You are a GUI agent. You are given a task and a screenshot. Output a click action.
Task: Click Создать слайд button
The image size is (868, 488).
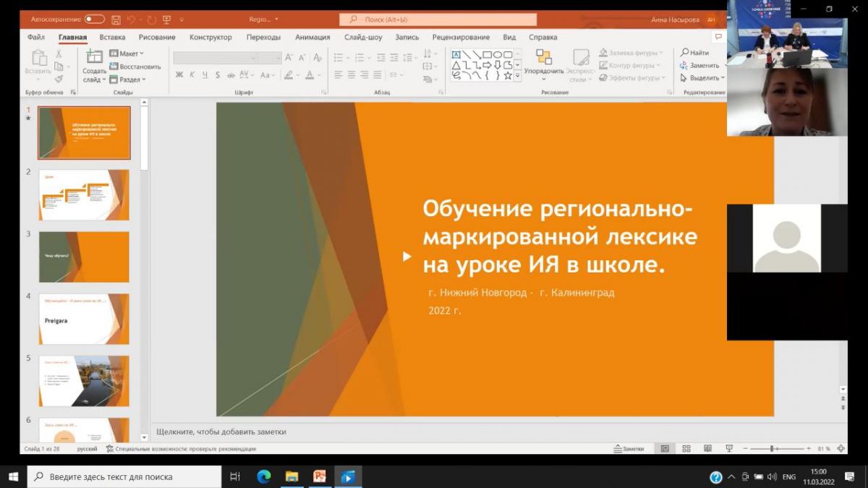(x=94, y=66)
